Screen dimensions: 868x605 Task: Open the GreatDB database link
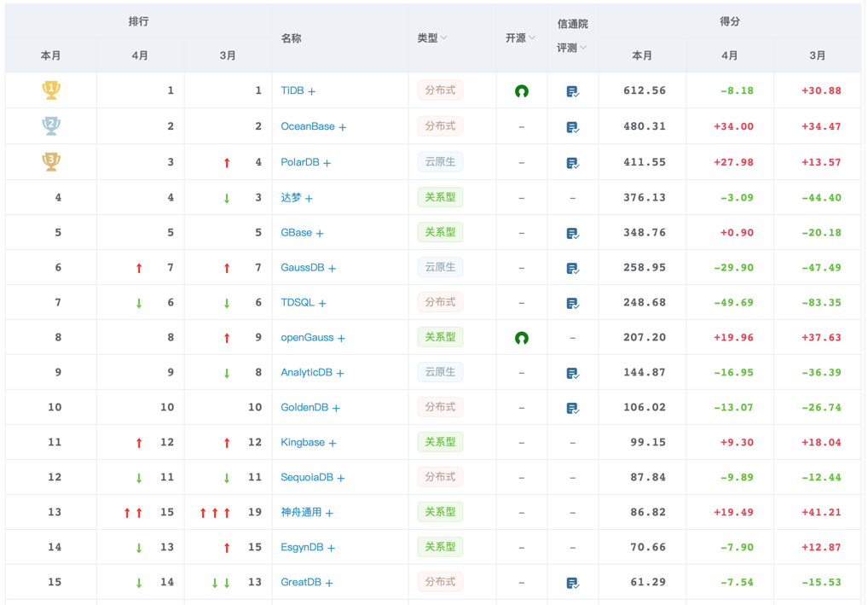click(301, 582)
